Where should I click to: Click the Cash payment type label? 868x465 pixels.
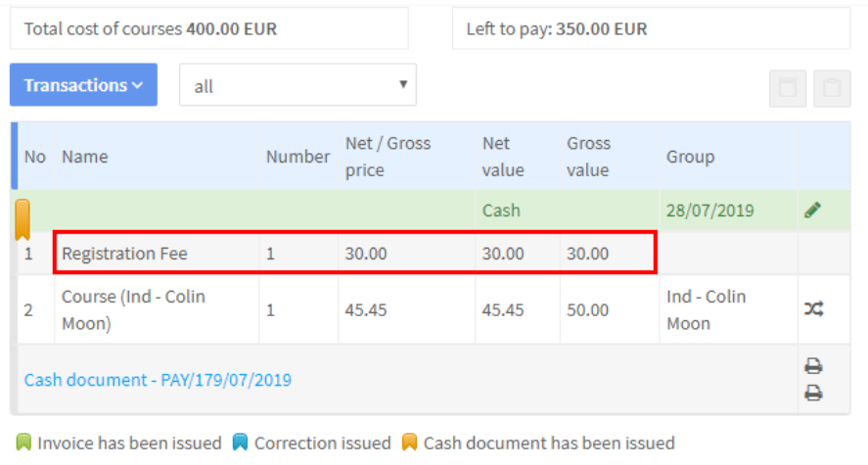(501, 210)
